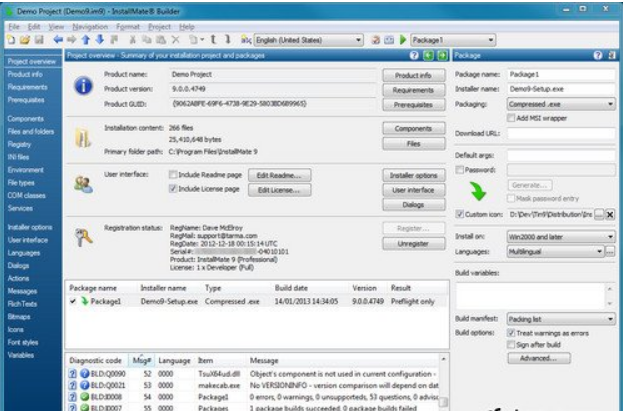This screenshot has width=623, height=411.
Task: Click help icon on BLD:Q0090 diagnostic row
Action: [x=72, y=374]
